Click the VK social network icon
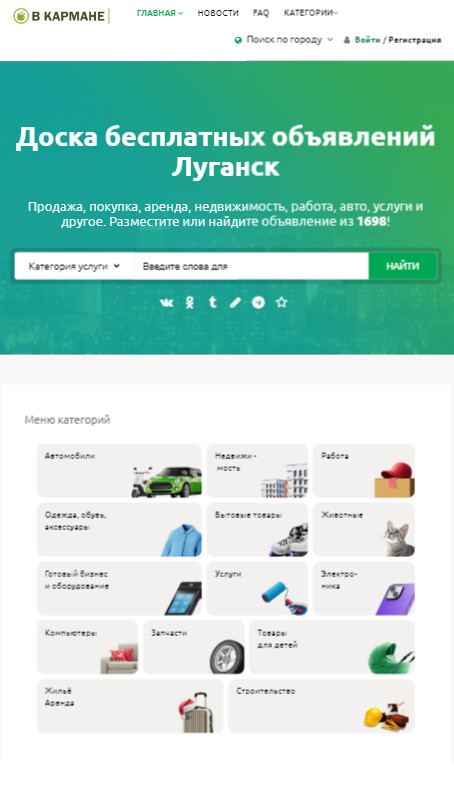 click(166, 303)
